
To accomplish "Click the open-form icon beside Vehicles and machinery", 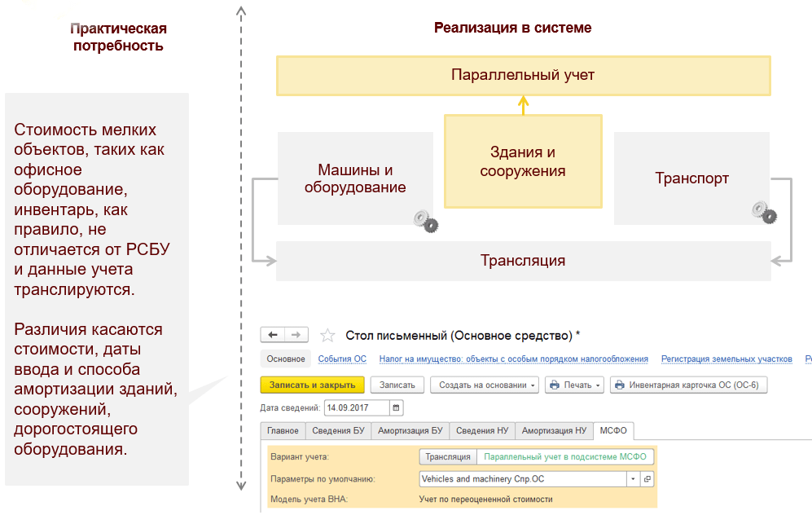I will point(647,479).
